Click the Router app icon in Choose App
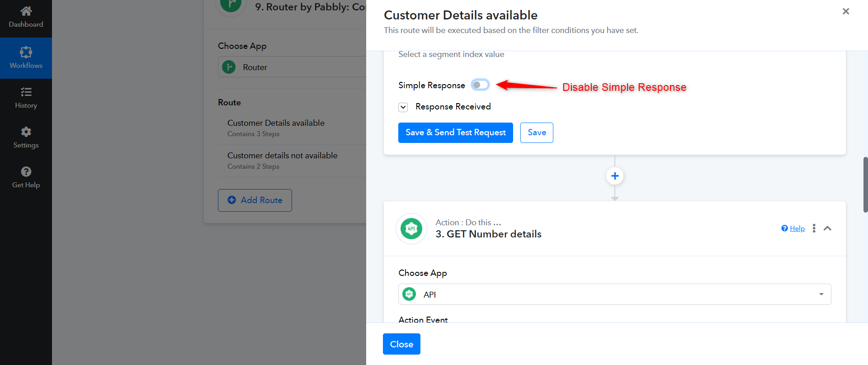Screen dimensions: 868x365 229,67
